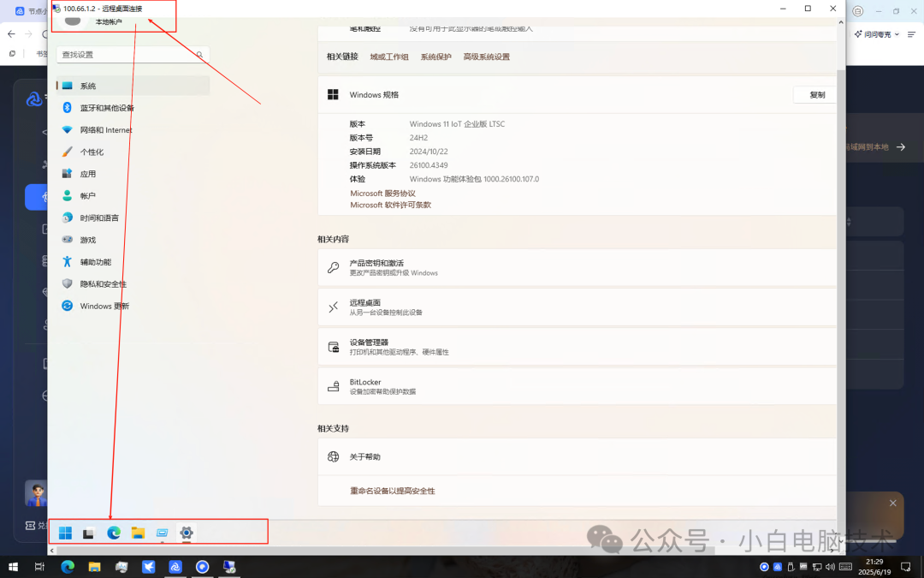Open Windows 更新 settings

pos(133,306)
